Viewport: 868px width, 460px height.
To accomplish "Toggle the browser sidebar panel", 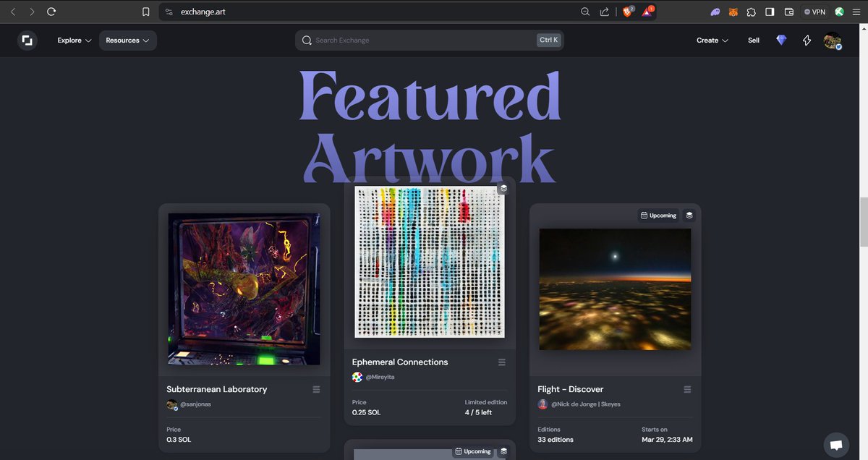I will coord(770,12).
